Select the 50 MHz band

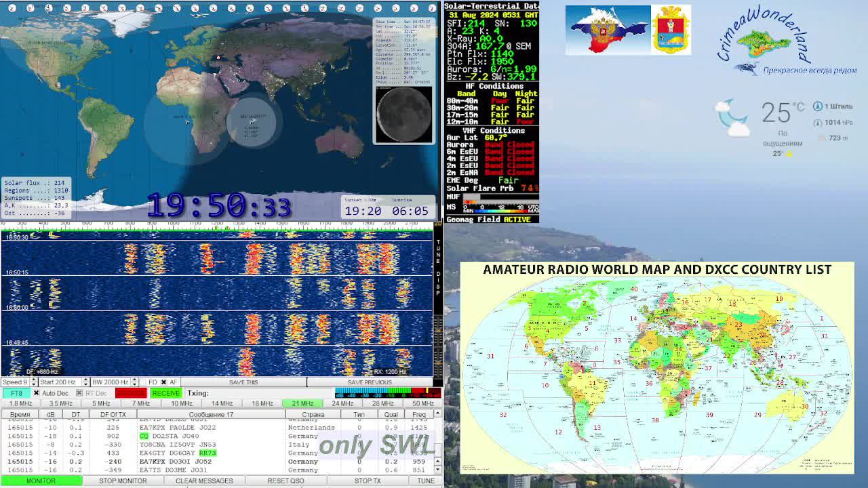point(422,403)
